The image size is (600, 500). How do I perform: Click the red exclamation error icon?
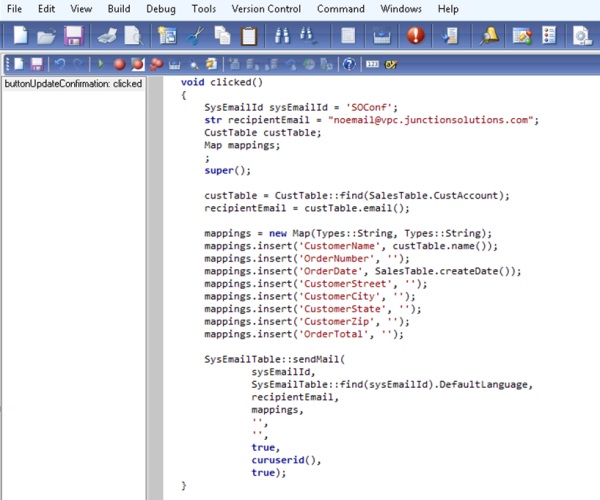[x=414, y=37]
